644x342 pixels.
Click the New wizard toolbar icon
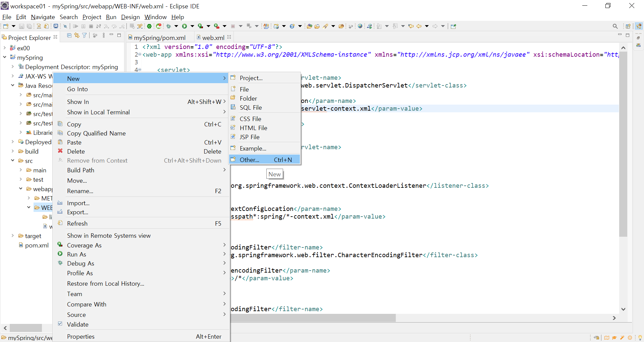click(6, 26)
